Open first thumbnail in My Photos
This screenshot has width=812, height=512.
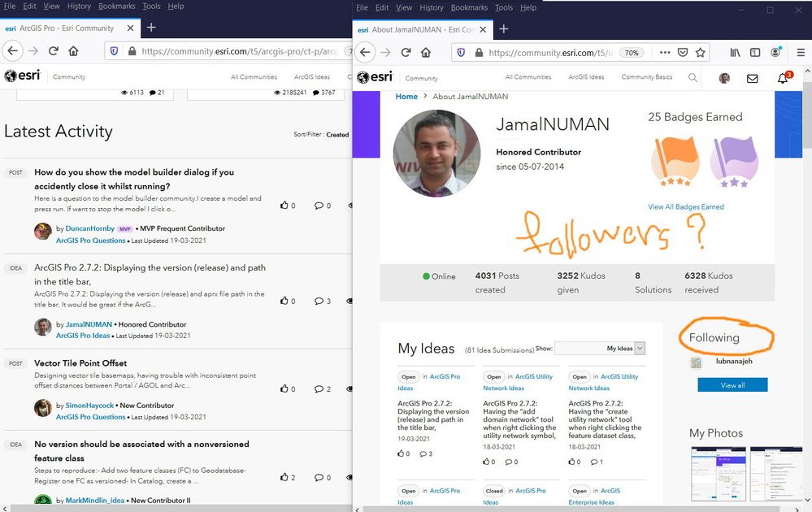click(x=719, y=473)
